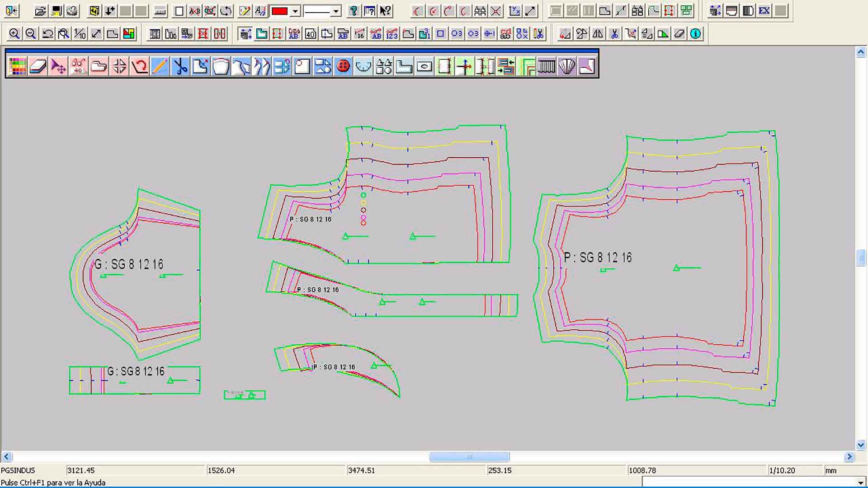This screenshot has height=488, width=868.
Task: Click the cyan information icon
Action: pyautogui.click(x=695, y=34)
